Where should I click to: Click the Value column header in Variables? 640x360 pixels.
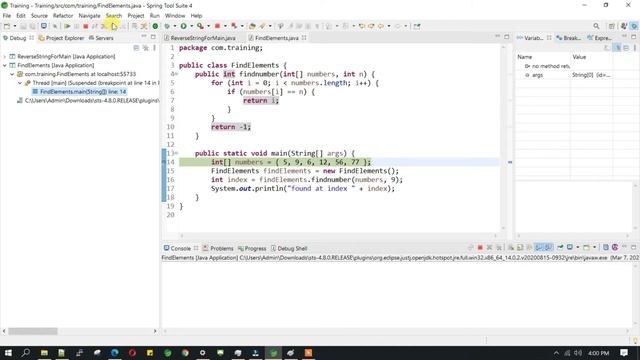pos(591,57)
